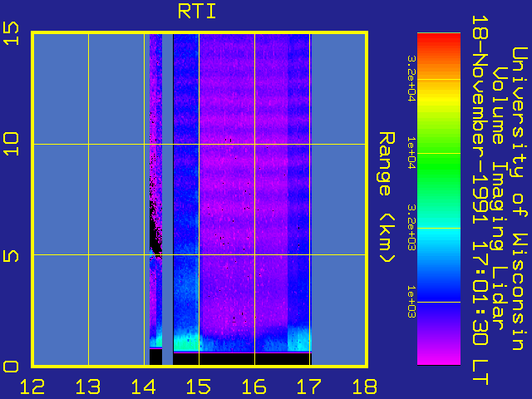Image resolution: width=532 pixels, height=399 pixels.
Task: Click the x-axis tick label 17
Action: 309,387
